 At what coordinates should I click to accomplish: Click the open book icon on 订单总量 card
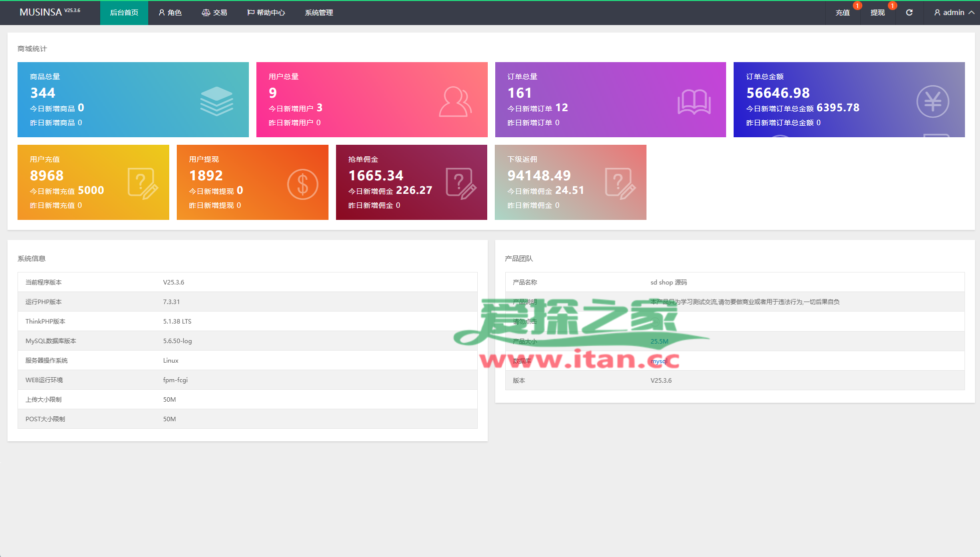coord(694,102)
